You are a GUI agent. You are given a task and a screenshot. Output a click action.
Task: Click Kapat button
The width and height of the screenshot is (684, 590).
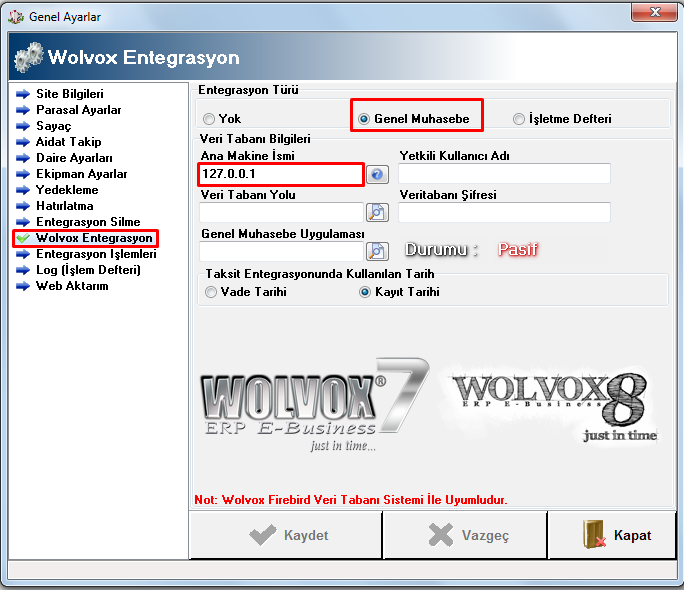612,535
